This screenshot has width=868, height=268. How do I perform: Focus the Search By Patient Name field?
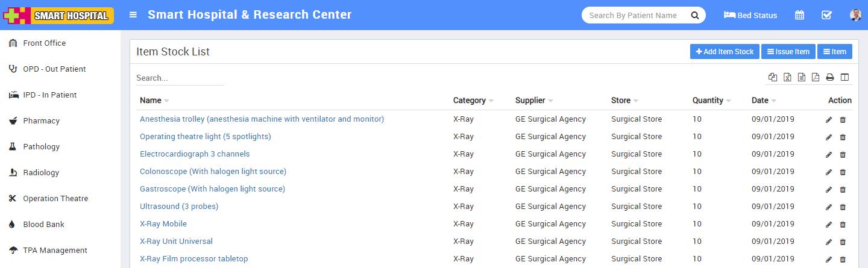[633, 15]
